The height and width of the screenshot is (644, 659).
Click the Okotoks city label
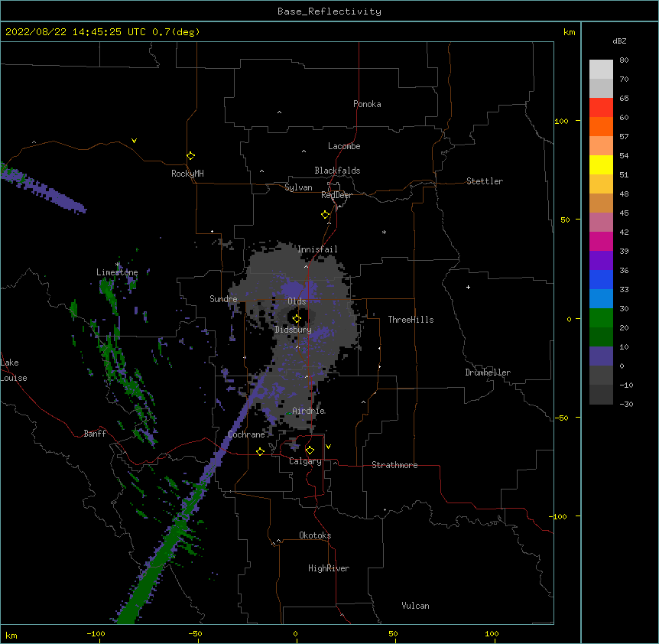[315, 535]
